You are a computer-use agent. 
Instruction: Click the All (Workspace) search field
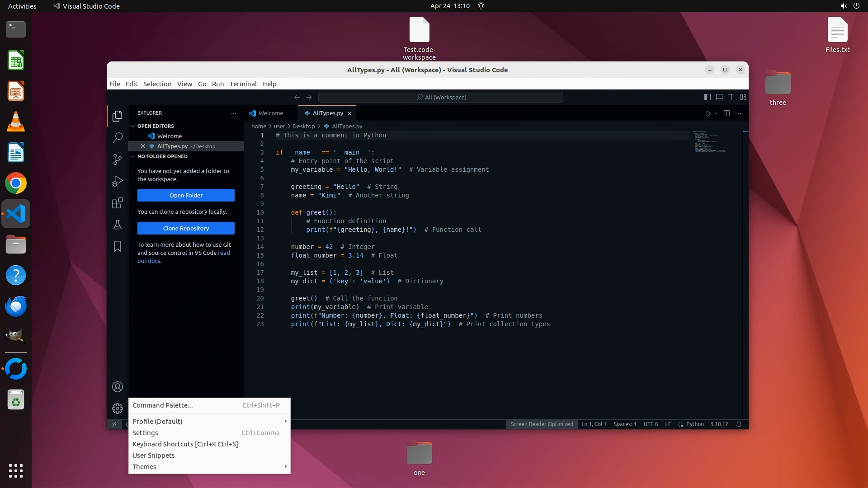click(441, 97)
